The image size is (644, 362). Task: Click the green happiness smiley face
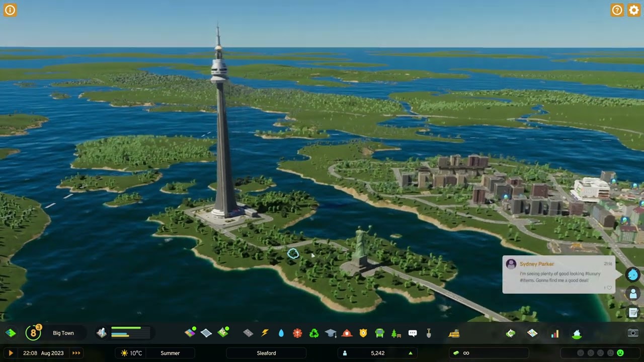tap(620, 353)
